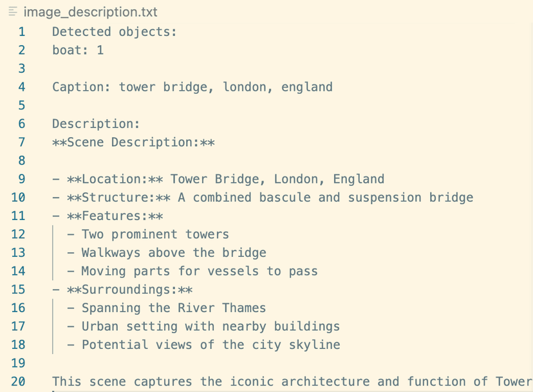Place cursor on "**Location:**" label
The image size is (533, 392).
tap(115, 179)
